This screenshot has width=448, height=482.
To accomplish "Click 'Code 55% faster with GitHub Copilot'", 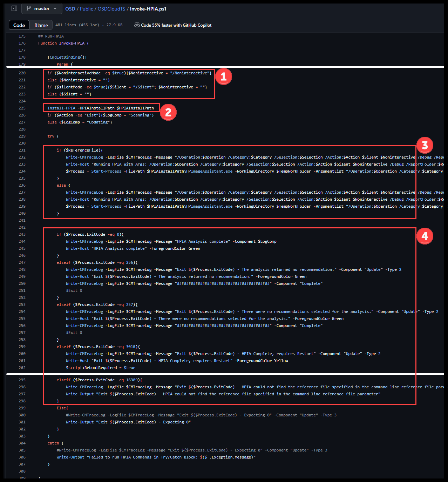I will click(177, 25).
